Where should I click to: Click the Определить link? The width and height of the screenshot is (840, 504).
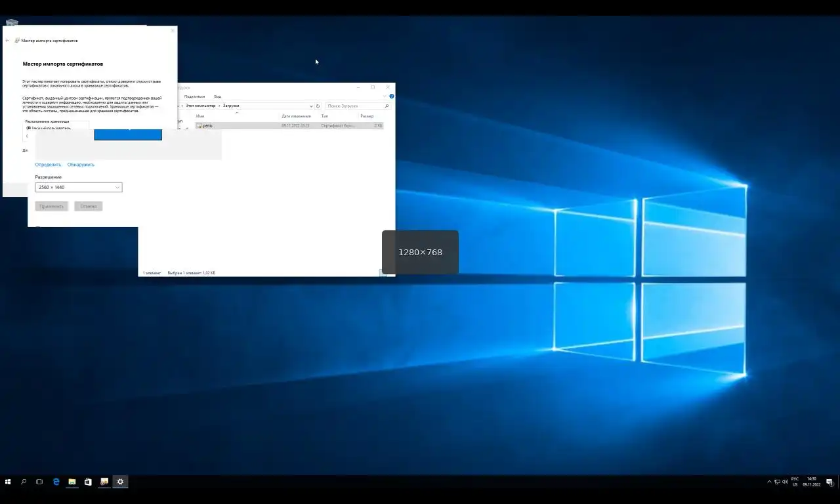point(48,165)
